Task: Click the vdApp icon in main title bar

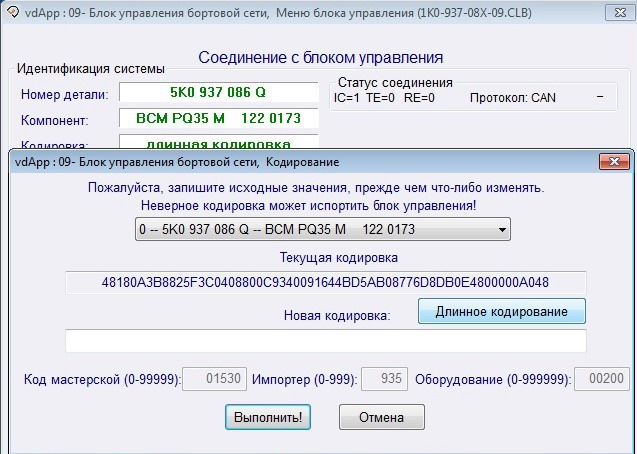Action: pos(13,13)
